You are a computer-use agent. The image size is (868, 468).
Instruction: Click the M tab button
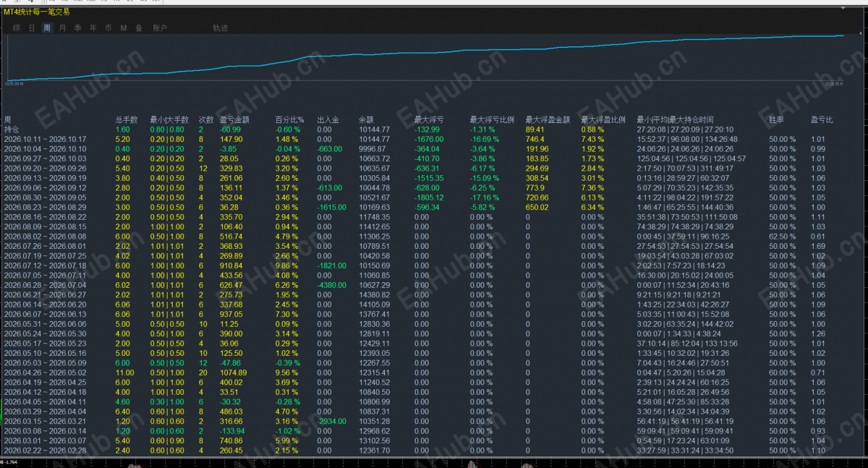click(x=123, y=28)
